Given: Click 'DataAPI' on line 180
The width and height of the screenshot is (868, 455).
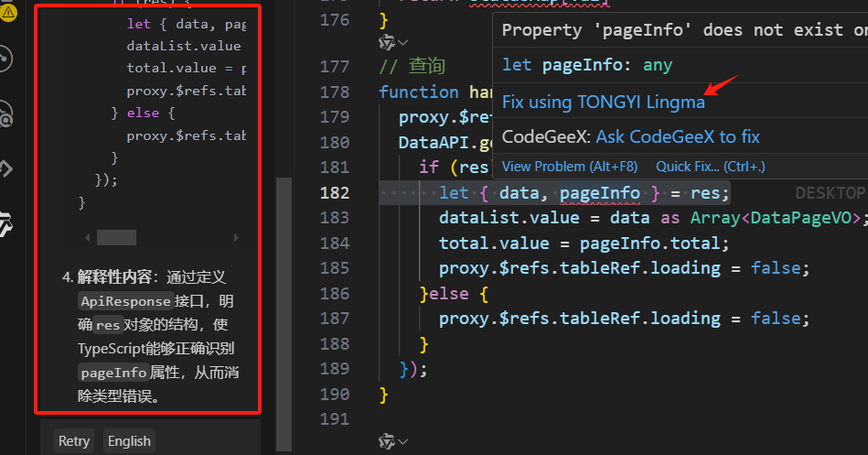Looking at the screenshot, I should tap(434, 143).
